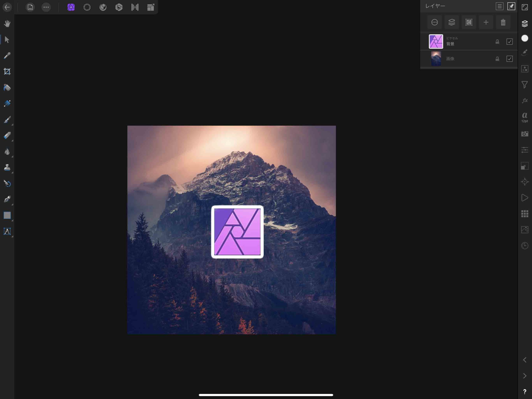Screen dimensions: 532x399
Task: Toggle lock on the 背景 layer
Action: point(497,42)
